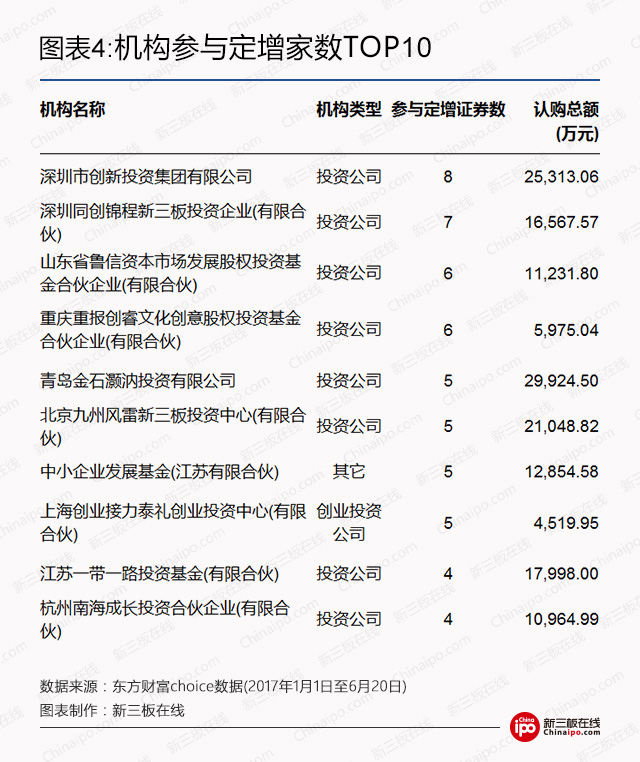Select 上海创业接力泰礼创业投资中心 name
Viewport: 640px width, 762px height.
point(173,522)
